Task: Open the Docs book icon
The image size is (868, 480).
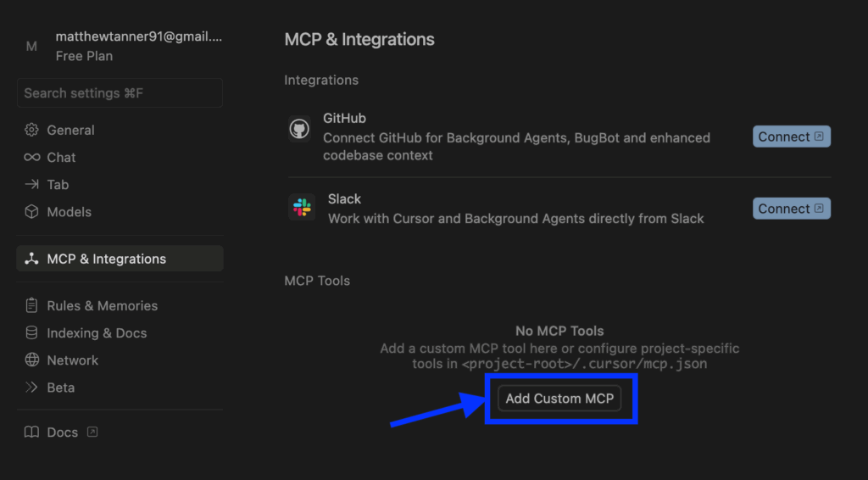Action: pyautogui.click(x=31, y=432)
